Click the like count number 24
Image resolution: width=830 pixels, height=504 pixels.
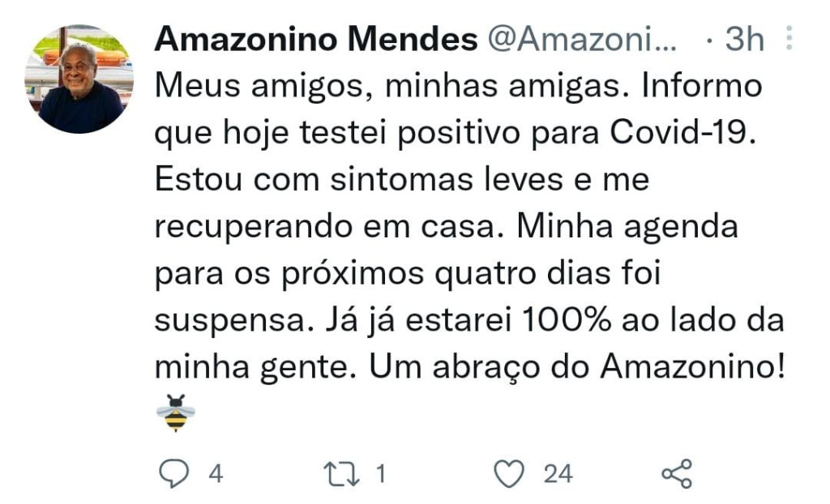pyautogui.click(x=558, y=473)
